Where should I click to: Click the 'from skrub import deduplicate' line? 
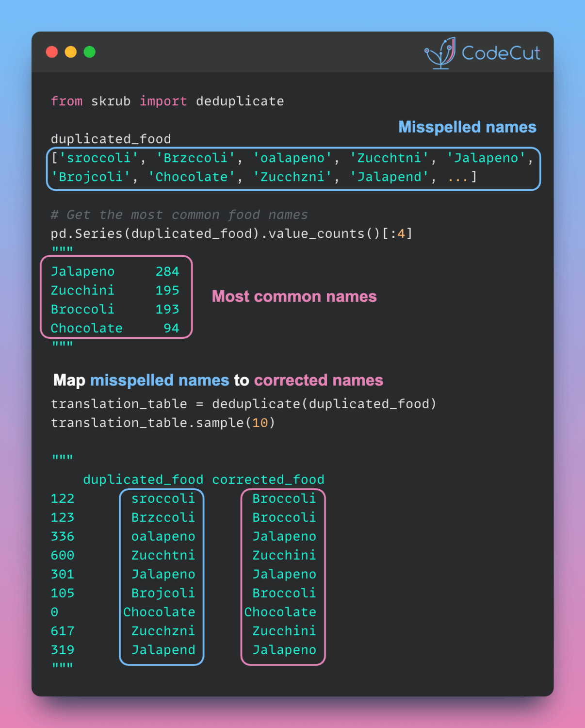pos(167,101)
